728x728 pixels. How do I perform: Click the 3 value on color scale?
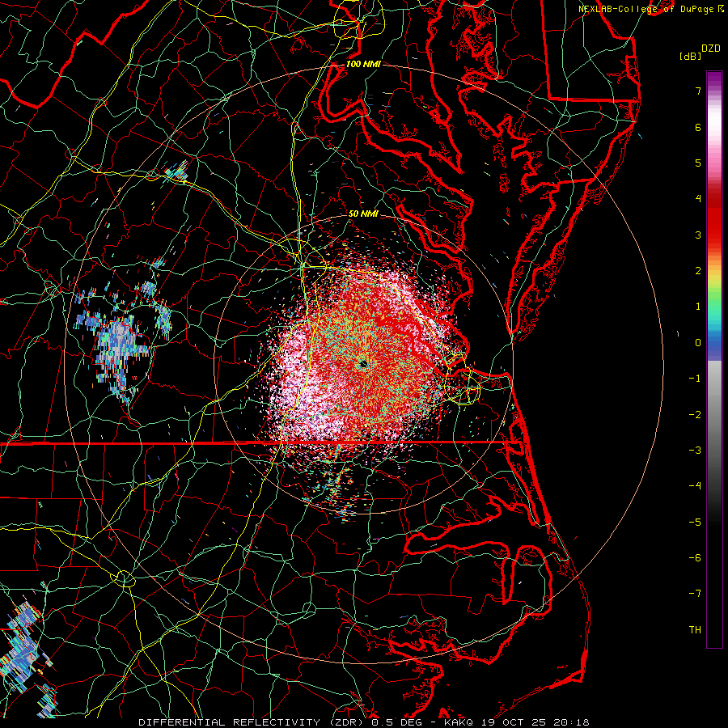(x=698, y=235)
